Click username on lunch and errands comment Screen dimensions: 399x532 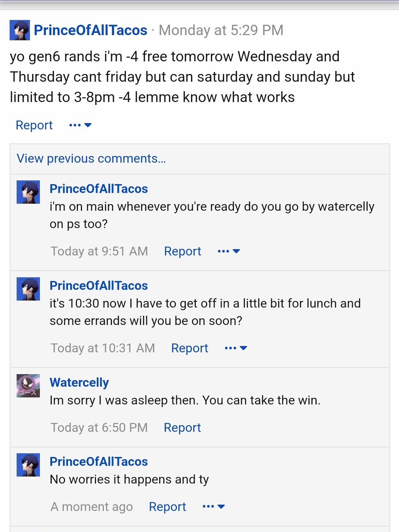tap(99, 286)
